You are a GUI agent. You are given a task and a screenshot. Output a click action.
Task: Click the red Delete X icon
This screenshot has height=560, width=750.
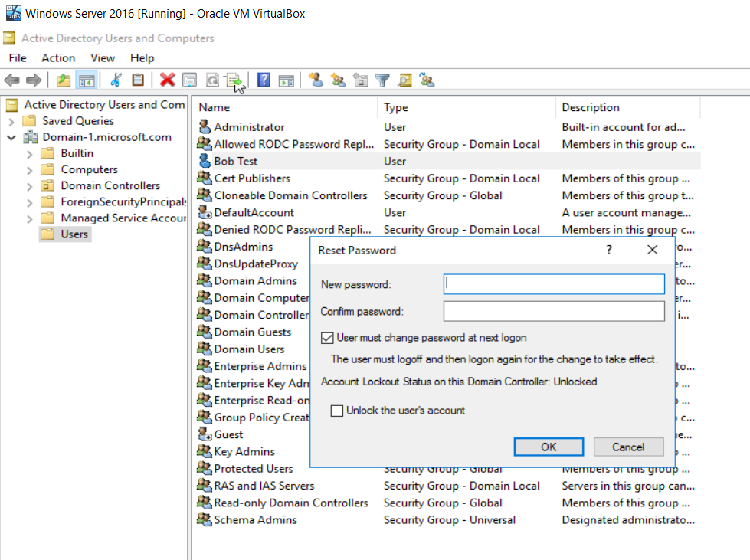click(x=168, y=80)
